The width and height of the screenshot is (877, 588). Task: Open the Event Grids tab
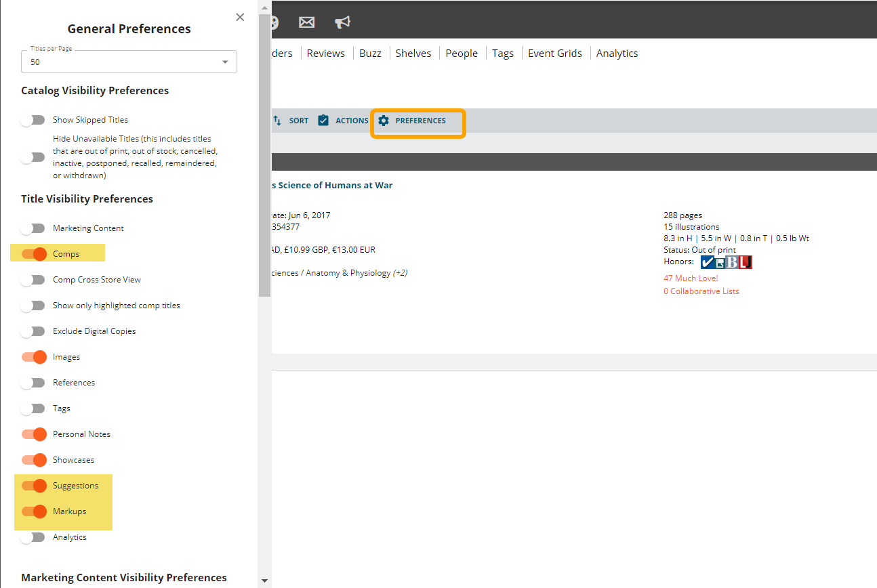pos(555,54)
